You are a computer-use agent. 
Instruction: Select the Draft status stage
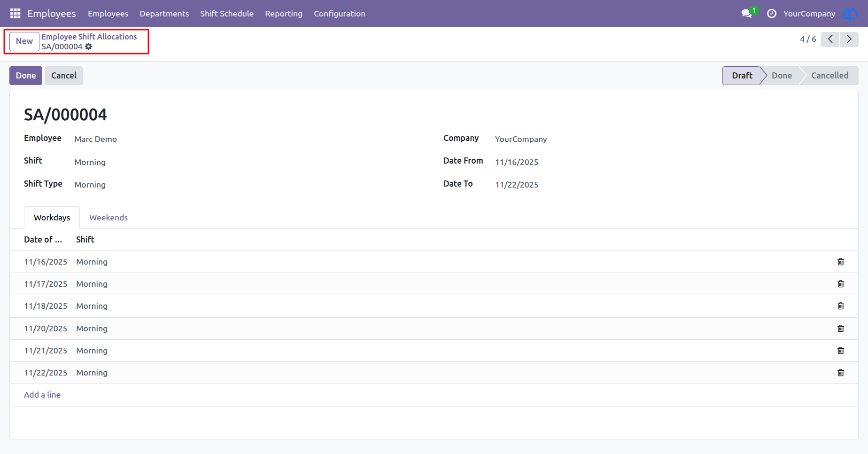click(742, 76)
